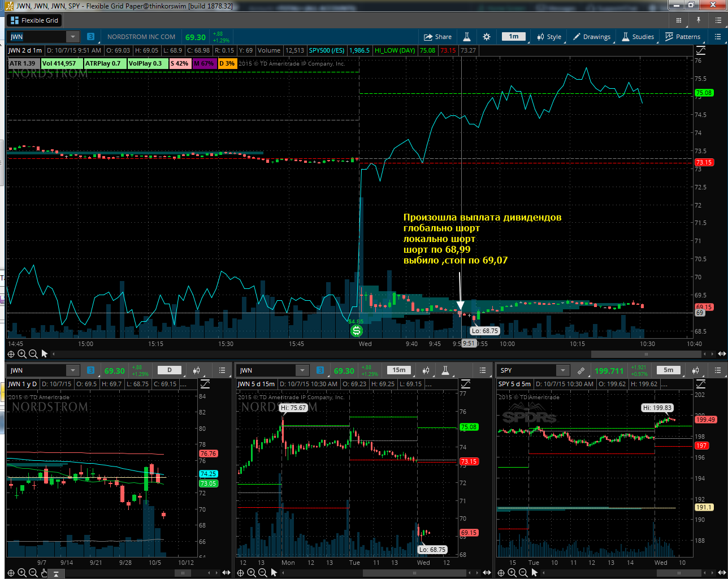Zoom in on the main chart
Image resolution: width=728 pixels, height=579 pixels.
22,354
